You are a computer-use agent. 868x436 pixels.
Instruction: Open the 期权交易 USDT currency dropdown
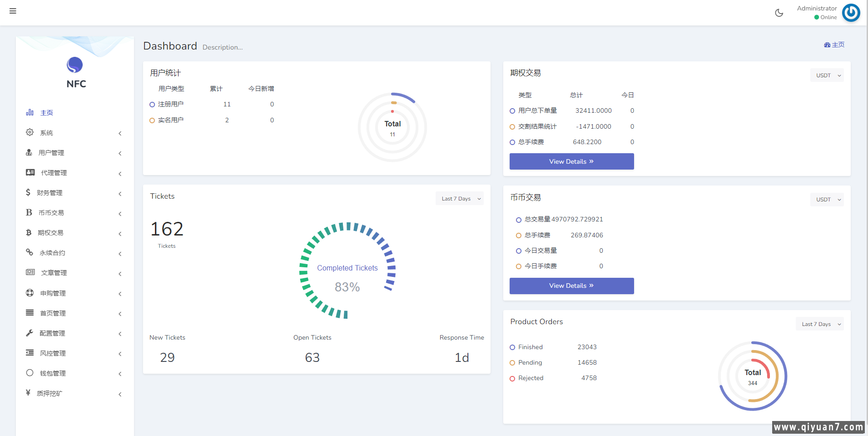point(827,75)
